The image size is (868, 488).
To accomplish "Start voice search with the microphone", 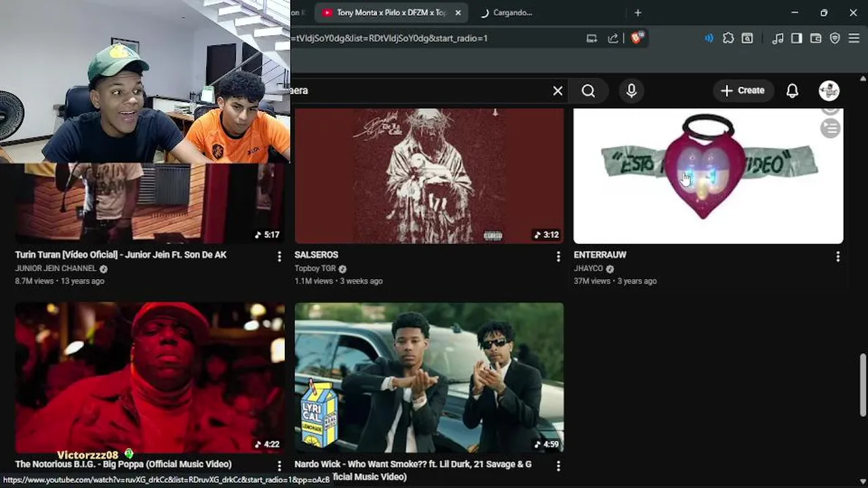I will pyautogui.click(x=631, y=91).
